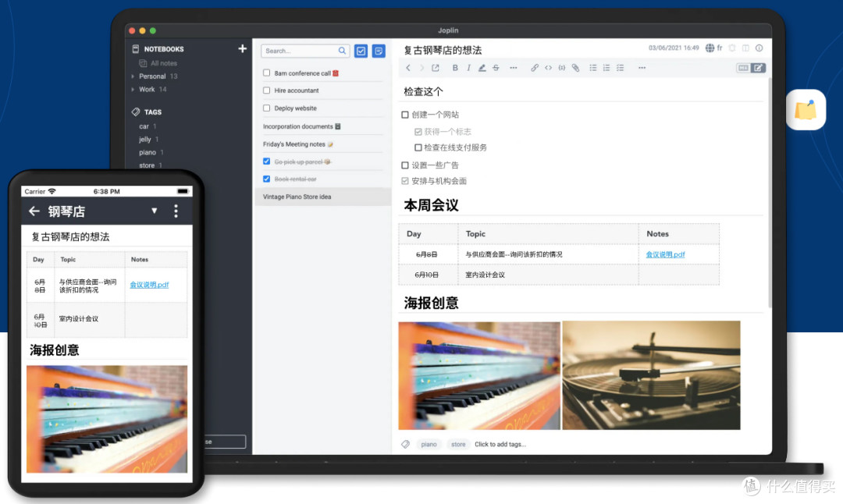The image size is (843, 504).
Task: Select the Vintage Piano Store idea note
Action: click(x=322, y=197)
